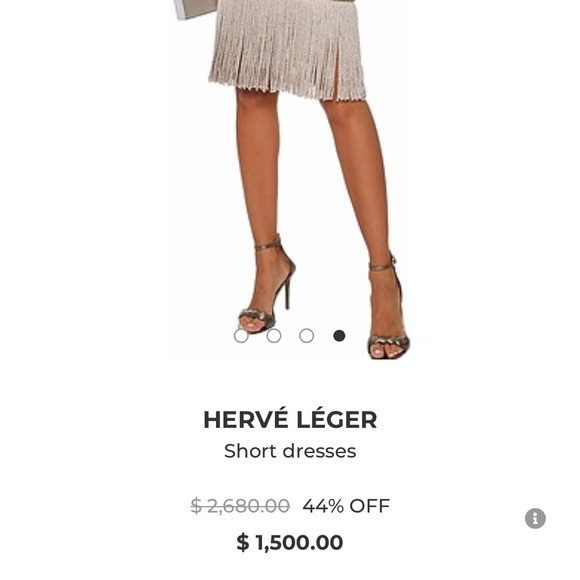Go to the third image dot
580x580 pixels.
[306, 336]
